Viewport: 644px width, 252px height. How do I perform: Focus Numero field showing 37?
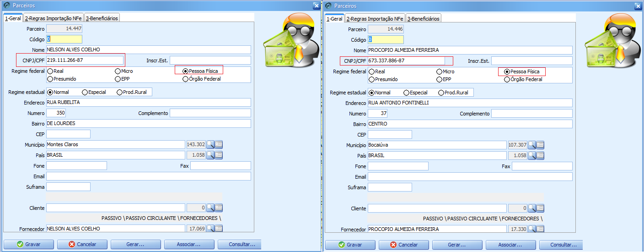click(x=377, y=114)
